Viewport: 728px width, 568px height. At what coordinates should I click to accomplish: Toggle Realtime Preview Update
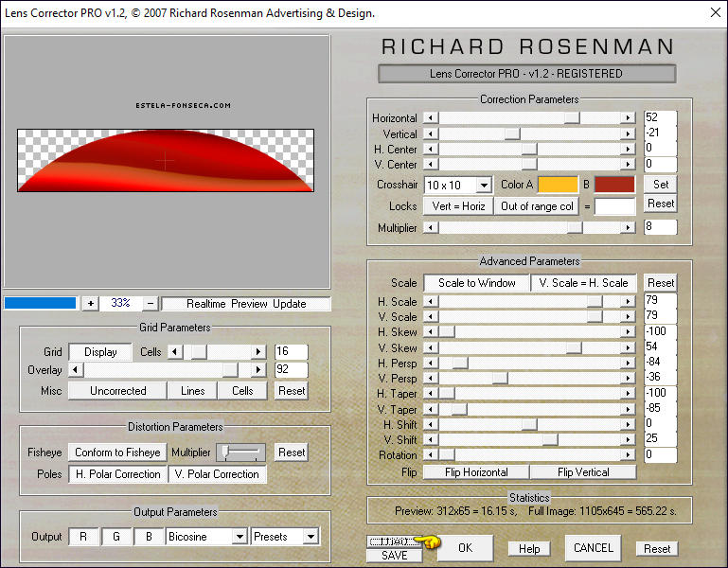[246, 304]
